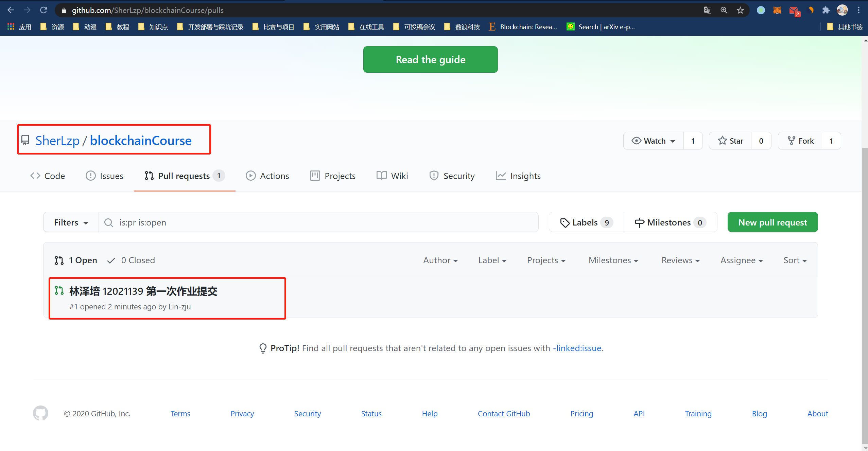Open the Insights tab
Image resolution: width=868 pixels, height=451 pixels.
pyautogui.click(x=518, y=176)
